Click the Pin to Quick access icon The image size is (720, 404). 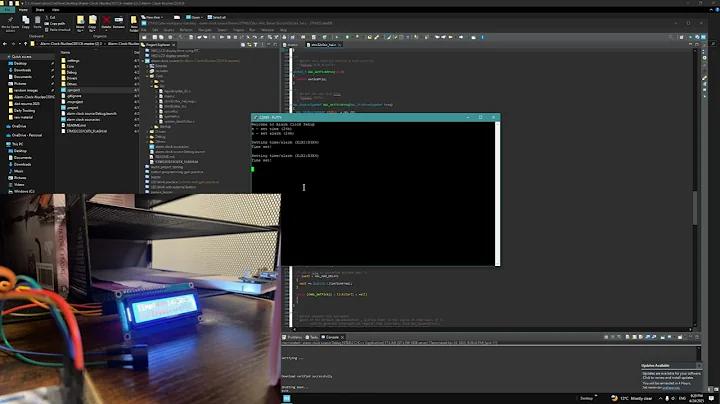[10, 23]
